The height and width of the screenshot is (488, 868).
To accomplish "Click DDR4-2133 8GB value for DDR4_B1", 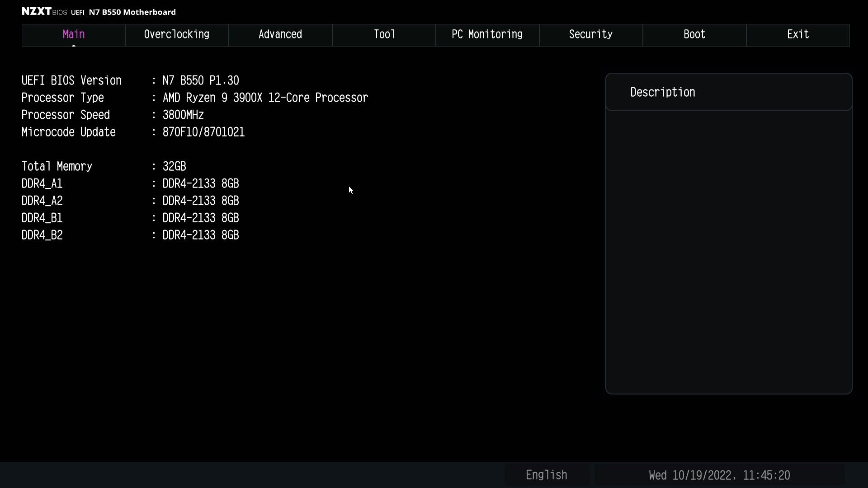I will [201, 218].
